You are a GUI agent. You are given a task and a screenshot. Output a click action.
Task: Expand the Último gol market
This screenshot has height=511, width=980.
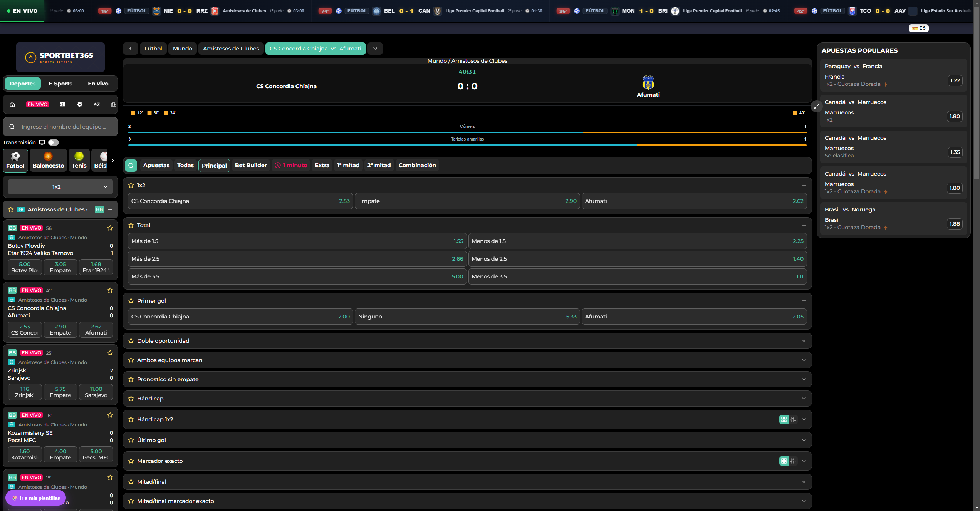coord(804,440)
